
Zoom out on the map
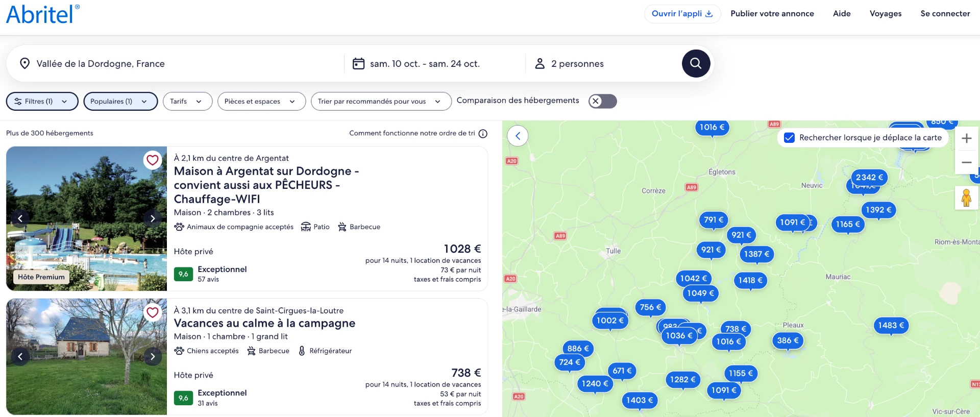(x=966, y=162)
